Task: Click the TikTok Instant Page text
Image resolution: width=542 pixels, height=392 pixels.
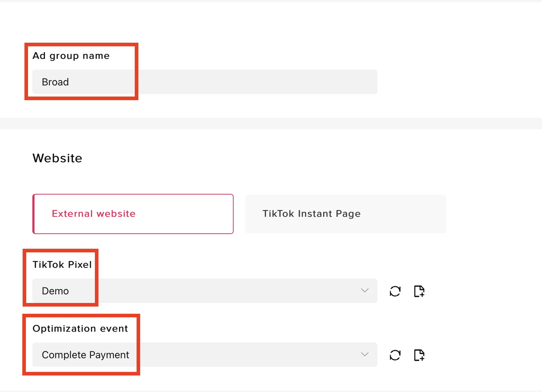Action: coord(312,214)
